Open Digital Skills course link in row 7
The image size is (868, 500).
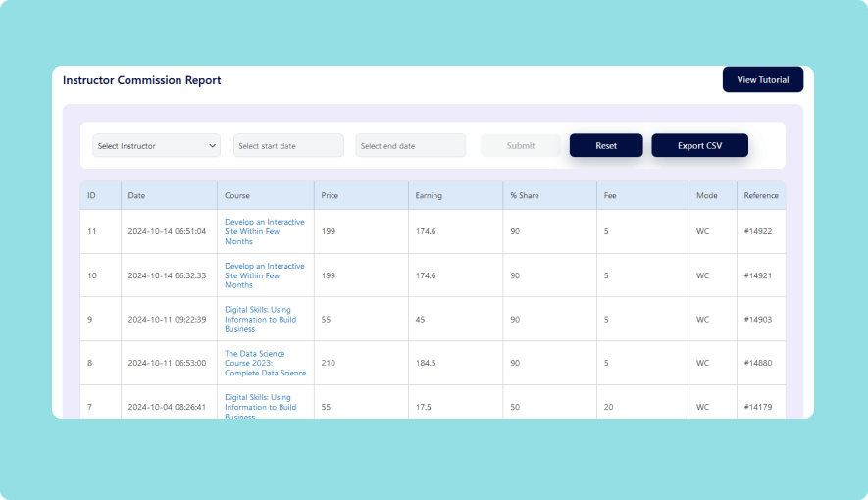(260, 406)
